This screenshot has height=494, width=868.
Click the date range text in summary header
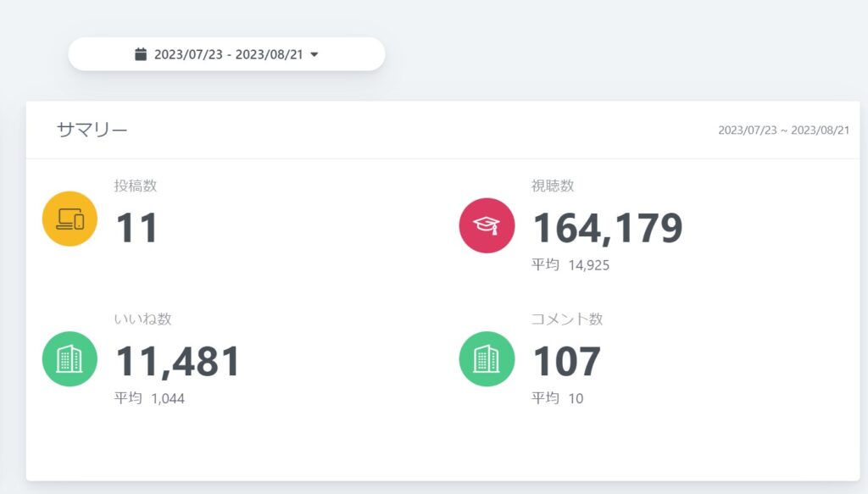(x=783, y=130)
